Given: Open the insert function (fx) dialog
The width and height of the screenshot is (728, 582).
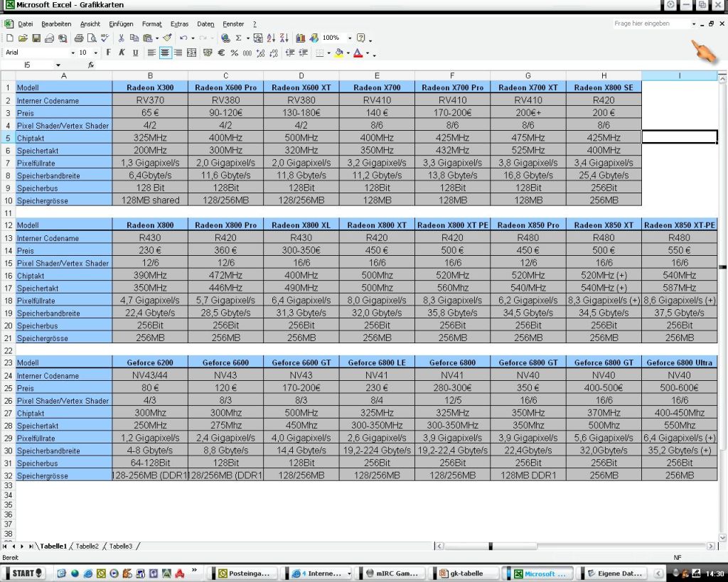Looking at the screenshot, I should (x=91, y=65).
